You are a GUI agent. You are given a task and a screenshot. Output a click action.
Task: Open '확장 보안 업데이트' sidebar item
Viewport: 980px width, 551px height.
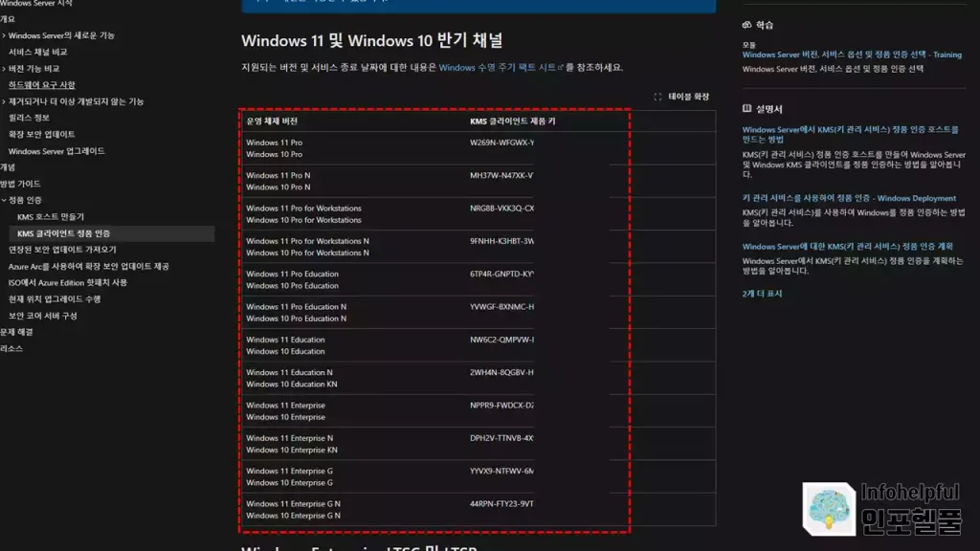(x=41, y=134)
